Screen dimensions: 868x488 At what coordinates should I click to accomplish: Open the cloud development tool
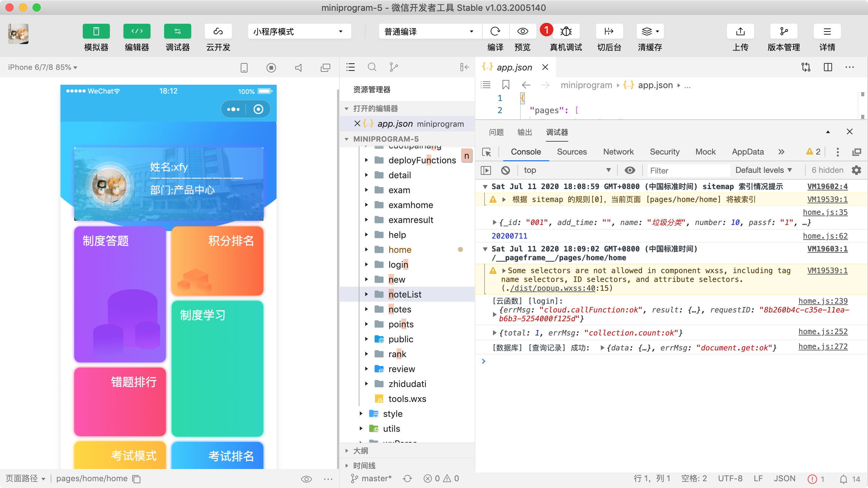pos(218,32)
